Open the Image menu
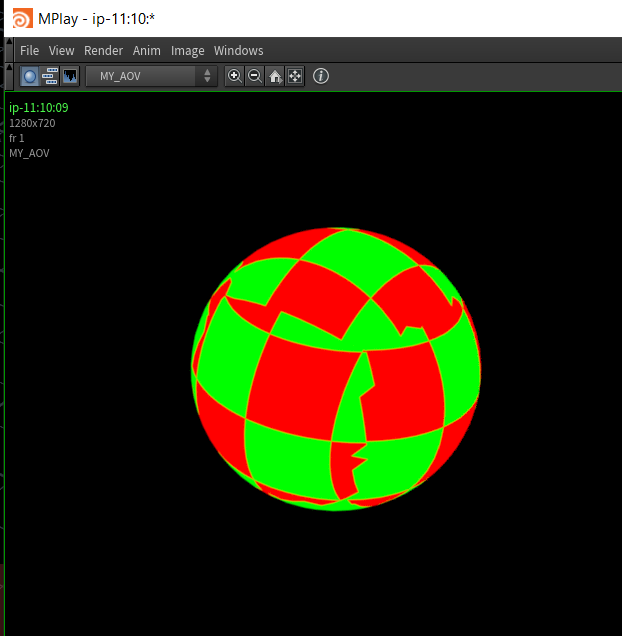The height and width of the screenshot is (636, 622). click(187, 51)
